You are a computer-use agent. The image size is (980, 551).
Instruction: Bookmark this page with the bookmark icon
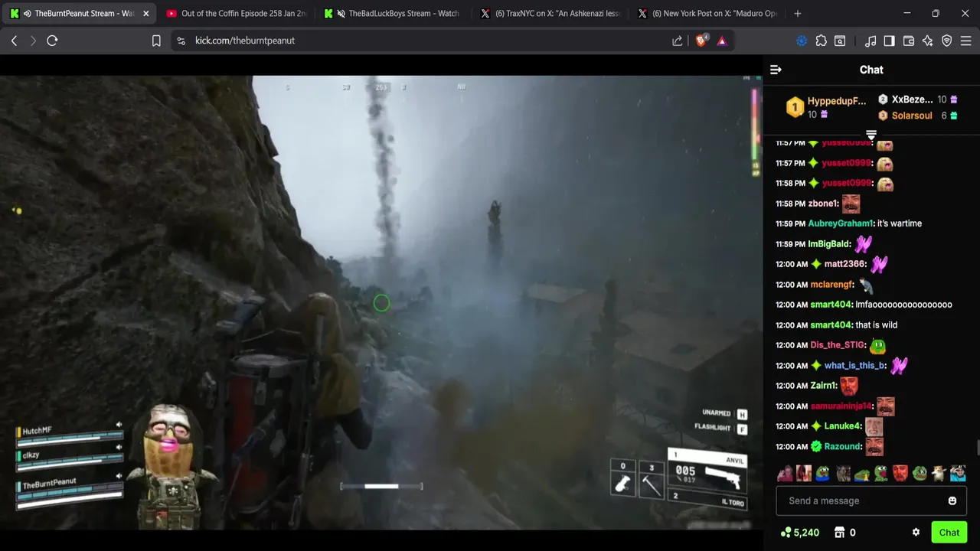coord(156,41)
